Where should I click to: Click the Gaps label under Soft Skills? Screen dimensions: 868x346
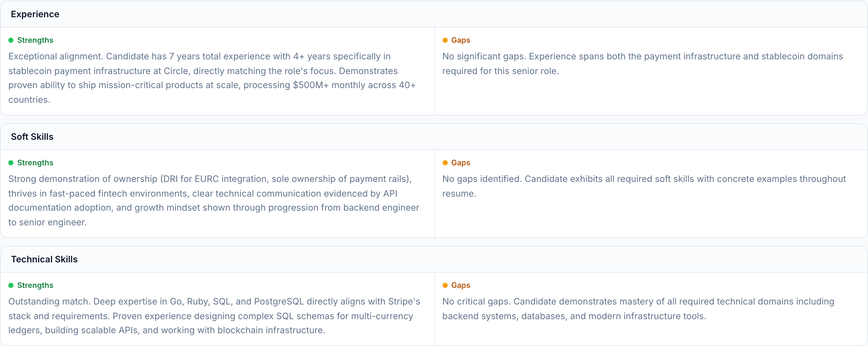460,163
